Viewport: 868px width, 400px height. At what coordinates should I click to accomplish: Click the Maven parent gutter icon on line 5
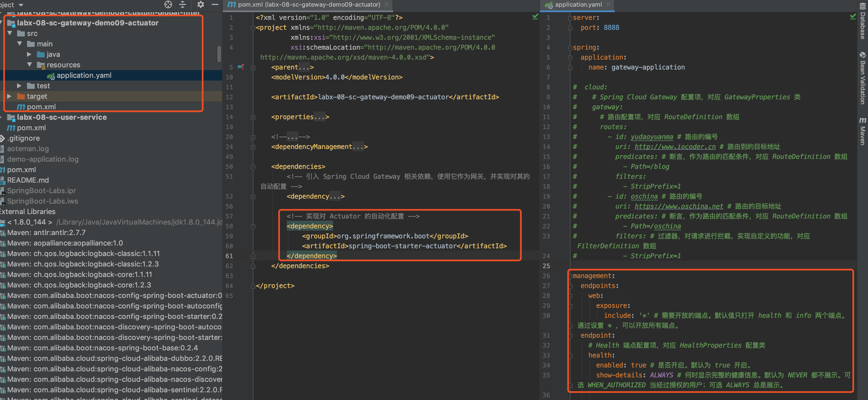click(241, 67)
